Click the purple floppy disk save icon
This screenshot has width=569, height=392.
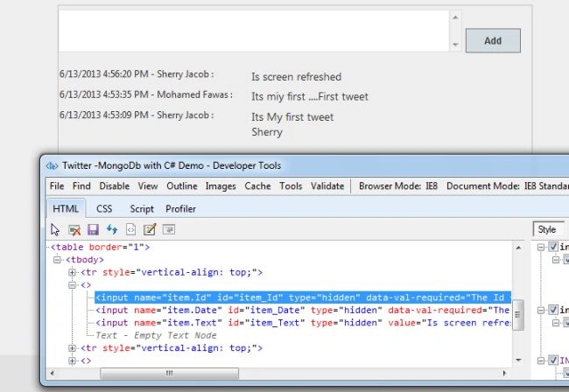[x=93, y=229]
